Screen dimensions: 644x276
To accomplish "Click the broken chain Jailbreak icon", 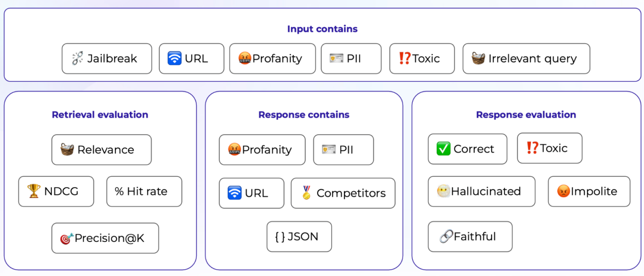I will (x=77, y=58).
